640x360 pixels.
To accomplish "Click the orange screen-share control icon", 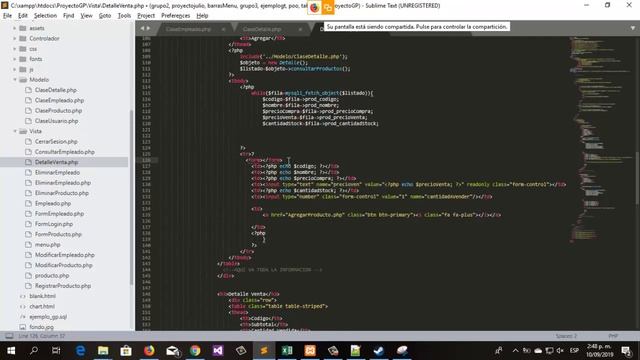I will (328, 8).
